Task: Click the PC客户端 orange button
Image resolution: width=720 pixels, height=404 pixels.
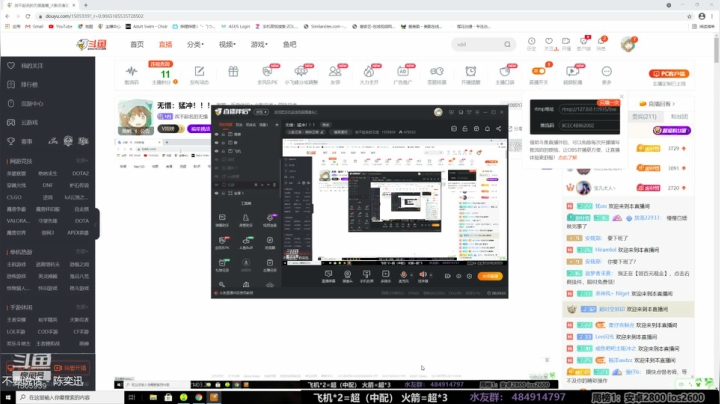Action: [x=669, y=73]
